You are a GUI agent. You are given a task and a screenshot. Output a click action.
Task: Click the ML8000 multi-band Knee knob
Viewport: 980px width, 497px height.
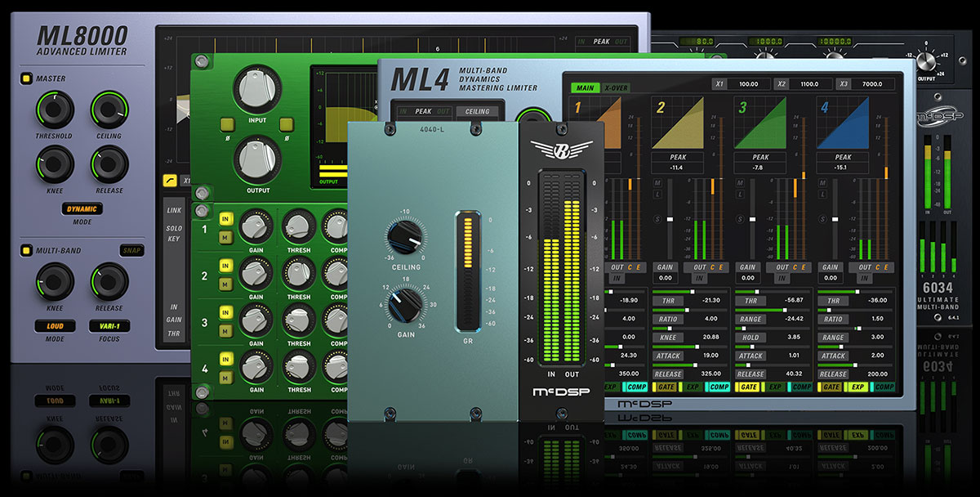coord(53,282)
